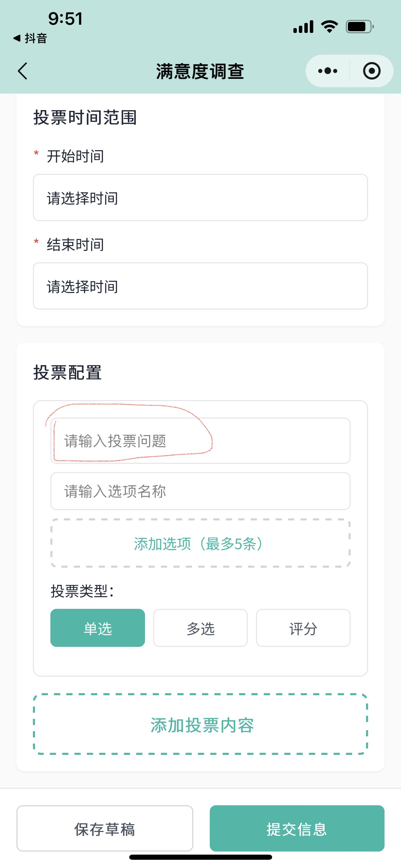401x868 pixels.
Task: Tap the cellular signal icon
Action: point(303,27)
